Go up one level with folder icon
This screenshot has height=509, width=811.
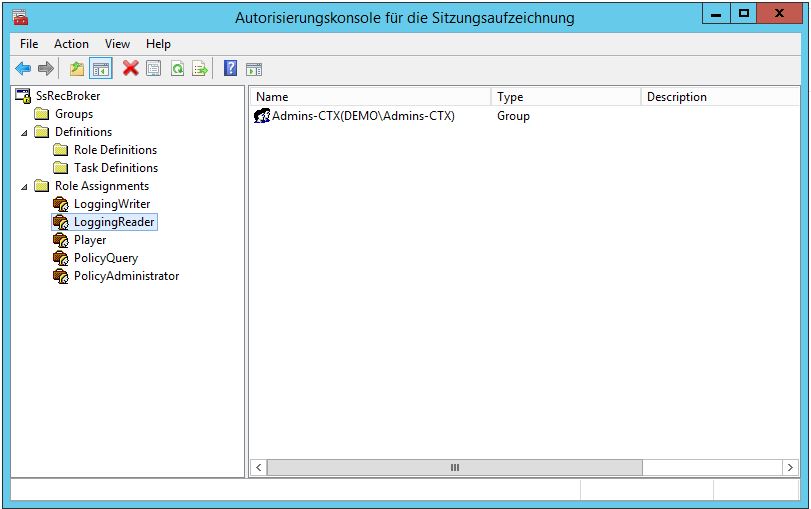tap(77, 68)
